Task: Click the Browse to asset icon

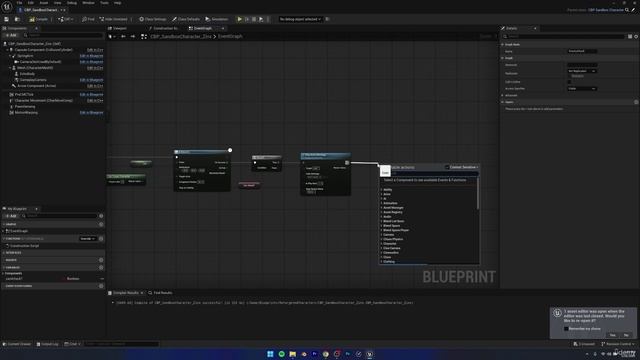Action: pyautogui.click(x=17, y=19)
